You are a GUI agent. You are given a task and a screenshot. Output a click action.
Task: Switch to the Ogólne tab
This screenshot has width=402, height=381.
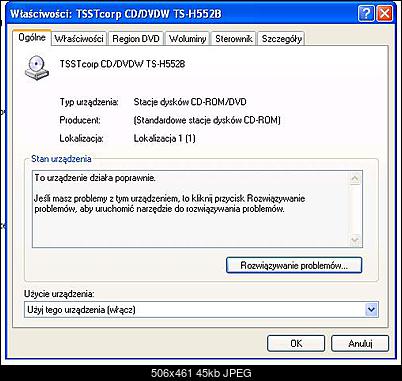click(32, 37)
